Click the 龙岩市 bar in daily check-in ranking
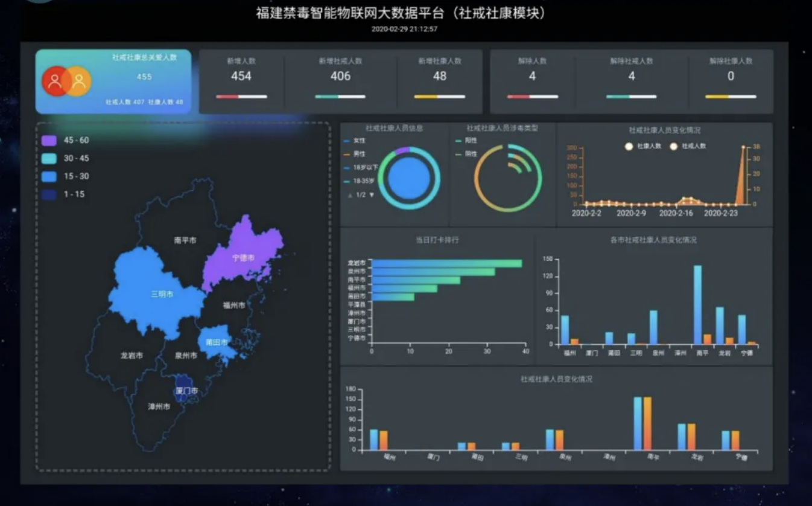The height and width of the screenshot is (506, 812). coord(446,263)
